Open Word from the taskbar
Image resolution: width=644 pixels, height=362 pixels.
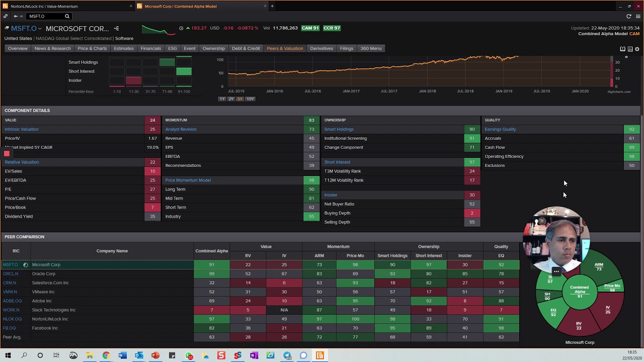tap(122, 355)
